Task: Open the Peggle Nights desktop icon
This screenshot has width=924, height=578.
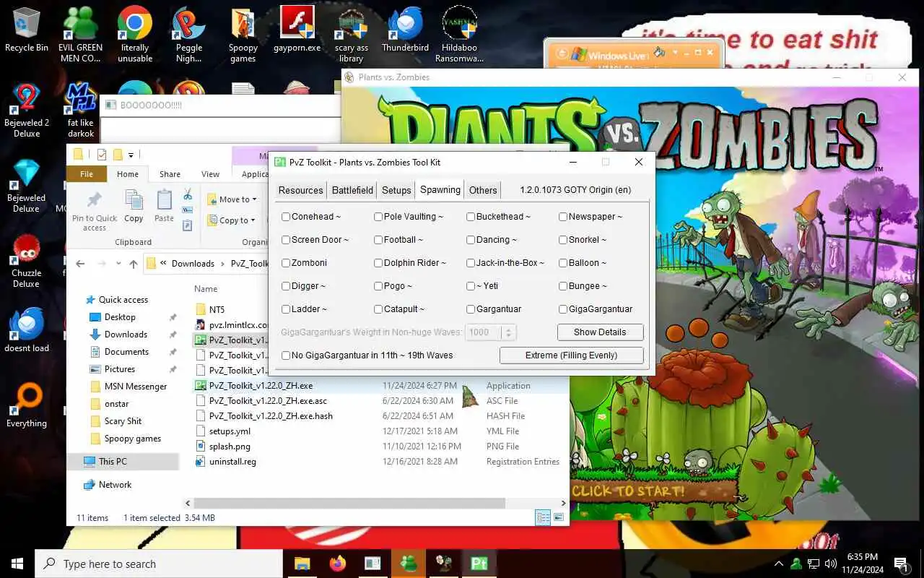Action: tap(189, 33)
